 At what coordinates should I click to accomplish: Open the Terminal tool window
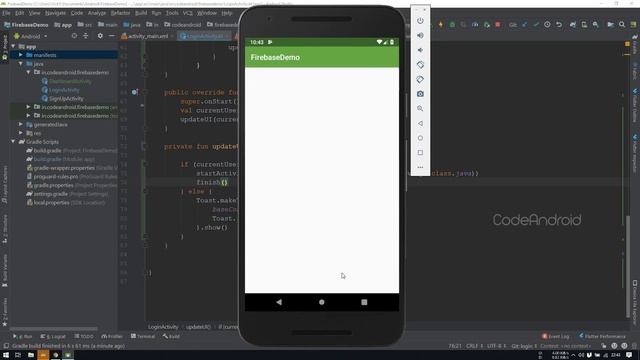pos(143,336)
